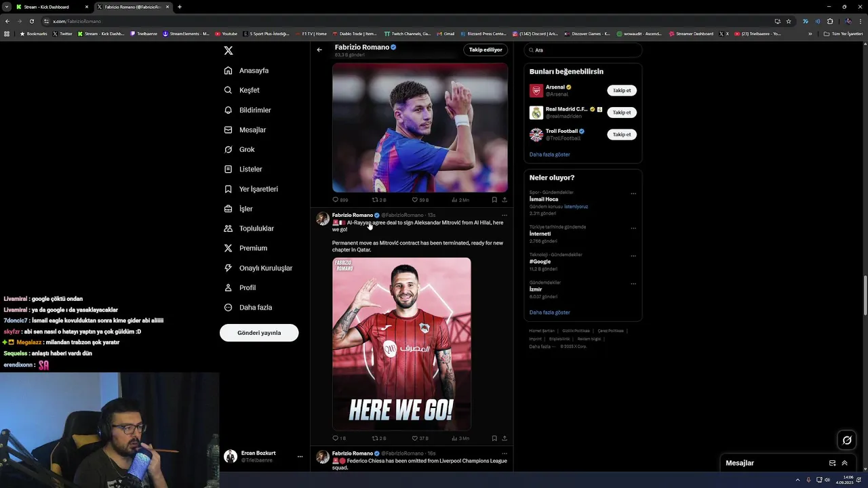Open Gizlilik Politikası footer link
The image size is (868, 488).
click(576, 331)
